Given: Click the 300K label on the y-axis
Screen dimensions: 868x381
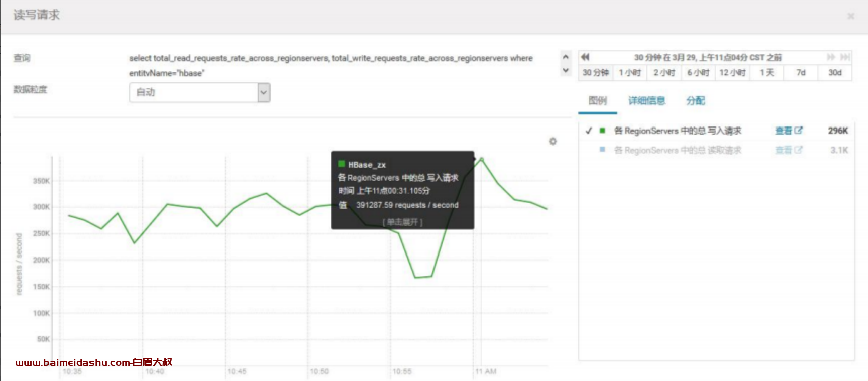Looking at the screenshot, I should click(x=41, y=207).
